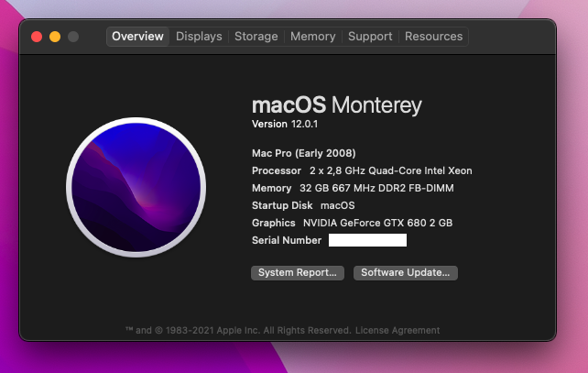The width and height of the screenshot is (588, 373).
Task: Click the Apple copyright notice text
Action: (x=238, y=330)
